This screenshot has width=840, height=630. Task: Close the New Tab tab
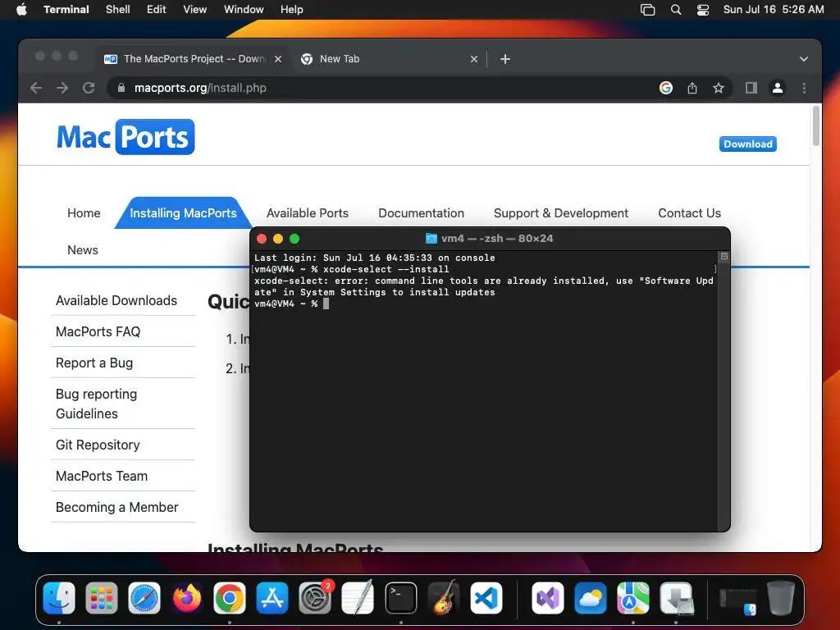473,59
